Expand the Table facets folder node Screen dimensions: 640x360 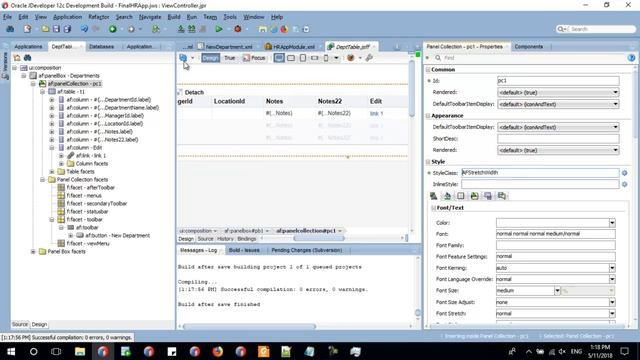coord(52,172)
